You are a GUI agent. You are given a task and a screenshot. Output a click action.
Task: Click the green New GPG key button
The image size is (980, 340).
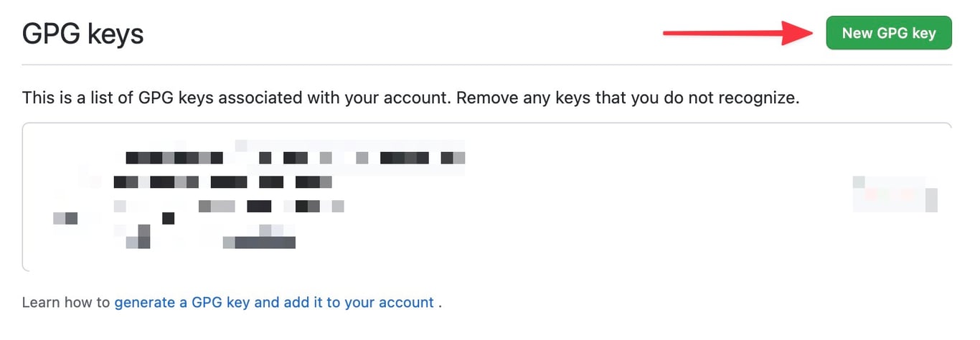click(x=889, y=33)
